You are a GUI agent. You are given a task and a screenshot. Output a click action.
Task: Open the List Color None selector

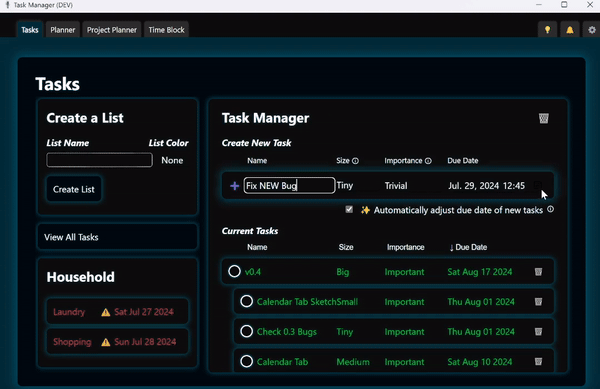click(172, 160)
